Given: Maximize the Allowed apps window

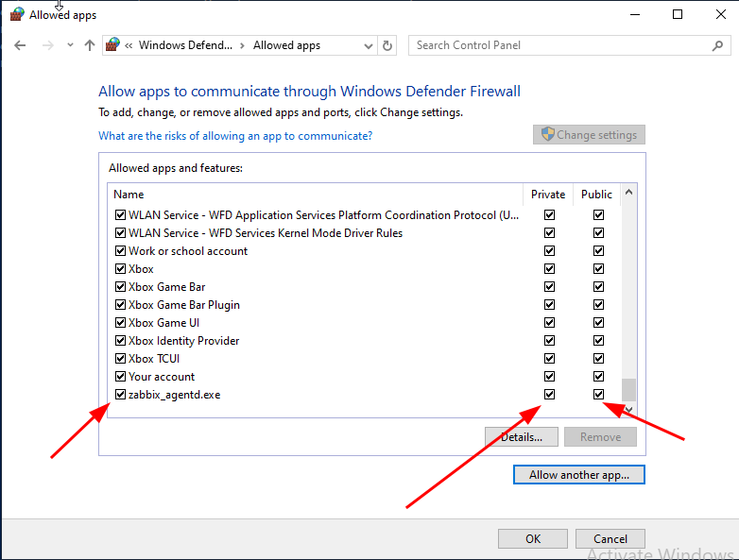Looking at the screenshot, I should pyautogui.click(x=678, y=14).
